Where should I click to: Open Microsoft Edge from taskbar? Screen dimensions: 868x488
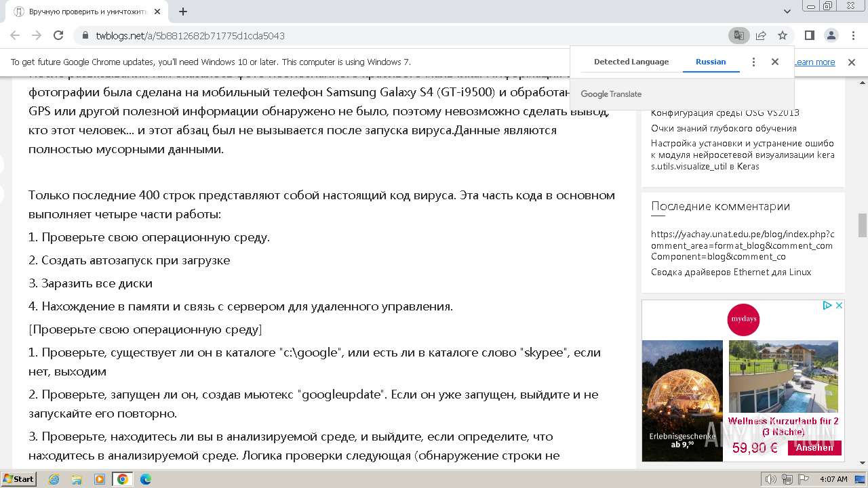[x=146, y=479]
